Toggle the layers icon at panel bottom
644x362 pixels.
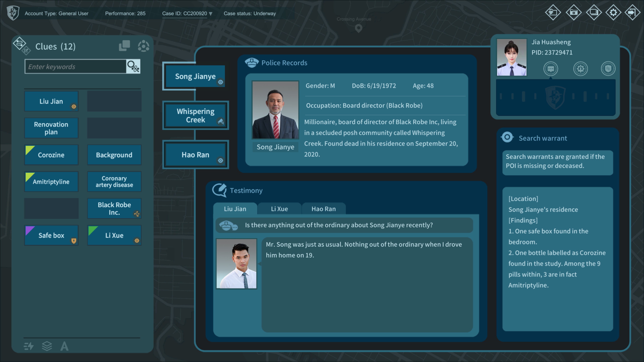[x=47, y=346]
